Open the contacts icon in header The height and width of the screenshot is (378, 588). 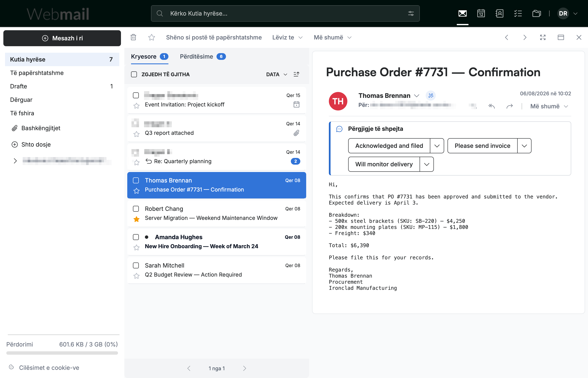[x=499, y=13]
